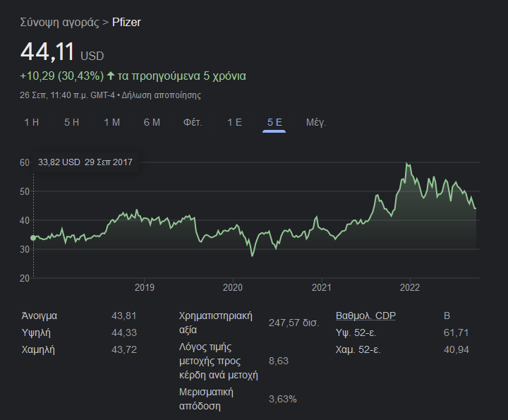Click the Χαμ. 52-ε. label
Viewport: 508px width, 420px height.
(358, 349)
